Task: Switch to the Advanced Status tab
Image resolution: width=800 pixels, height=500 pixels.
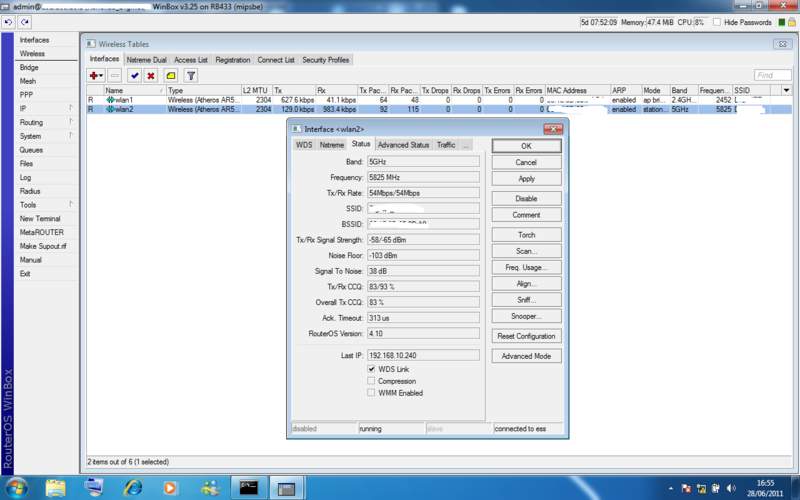Action: coord(403,144)
